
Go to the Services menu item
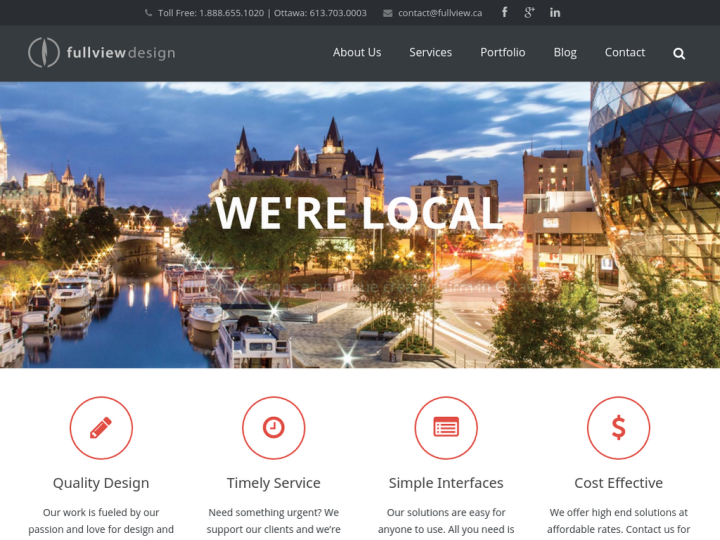click(430, 52)
